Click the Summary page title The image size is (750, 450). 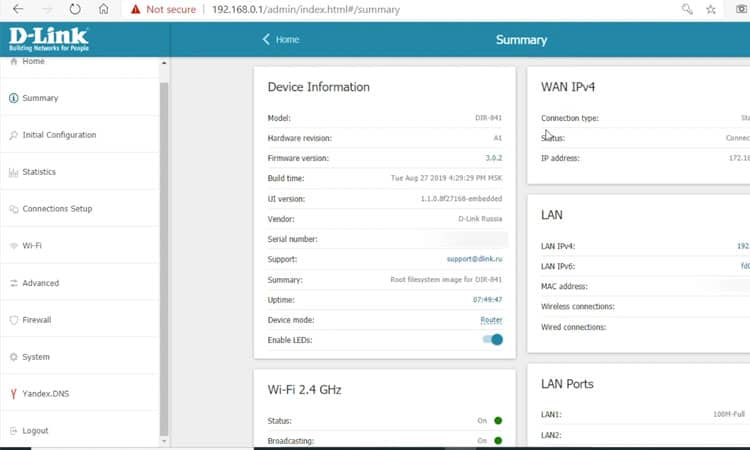coord(521,40)
